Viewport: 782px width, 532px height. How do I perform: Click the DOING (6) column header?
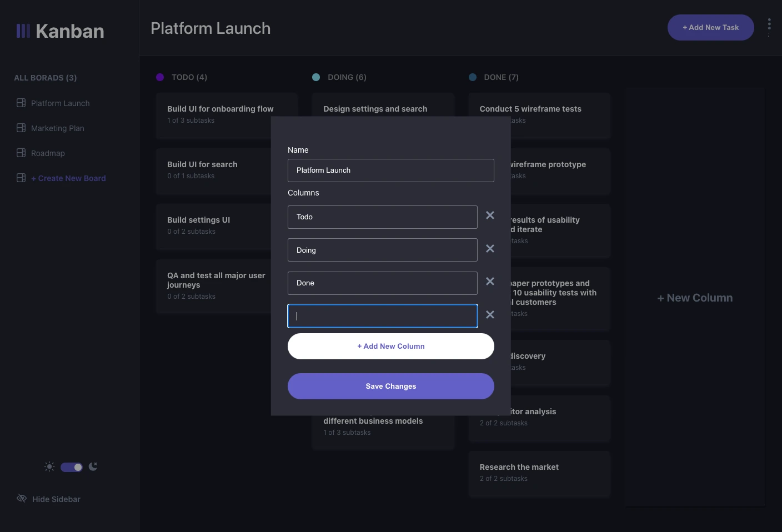(347, 77)
